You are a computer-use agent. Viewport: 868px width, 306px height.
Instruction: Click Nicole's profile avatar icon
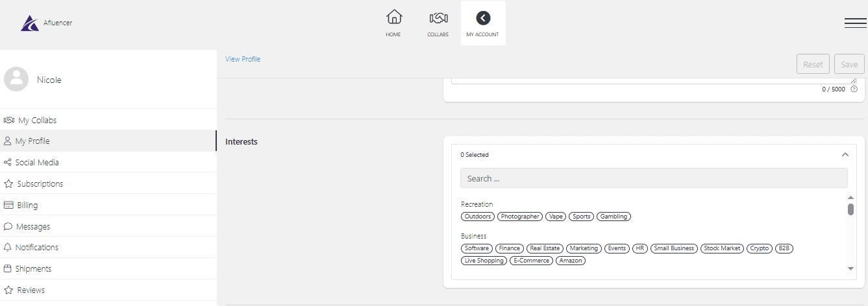tap(16, 79)
